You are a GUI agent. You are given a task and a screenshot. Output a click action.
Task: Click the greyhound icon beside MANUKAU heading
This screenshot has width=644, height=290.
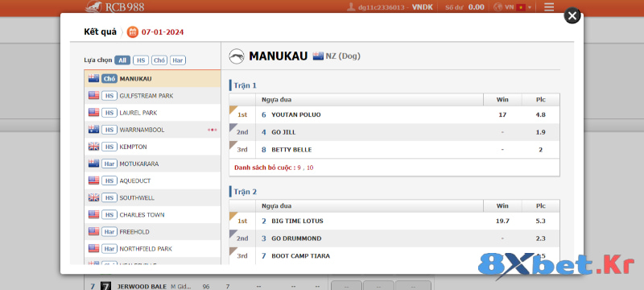tap(237, 56)
